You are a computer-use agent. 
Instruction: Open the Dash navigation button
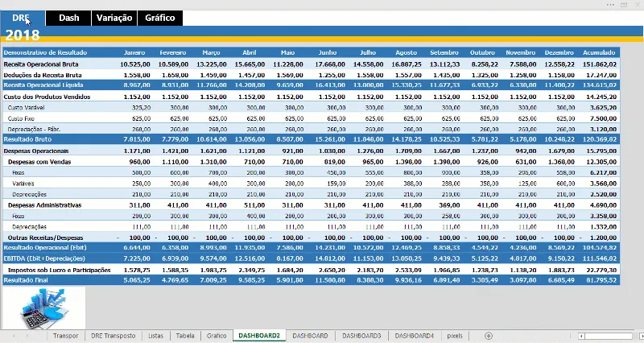[x=68, y=18]
